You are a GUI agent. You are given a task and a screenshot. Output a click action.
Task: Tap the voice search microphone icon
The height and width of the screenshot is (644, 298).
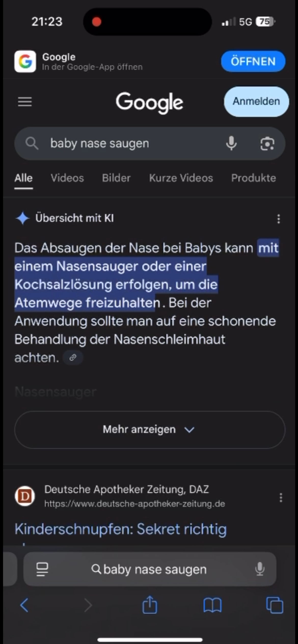[231, 143]
